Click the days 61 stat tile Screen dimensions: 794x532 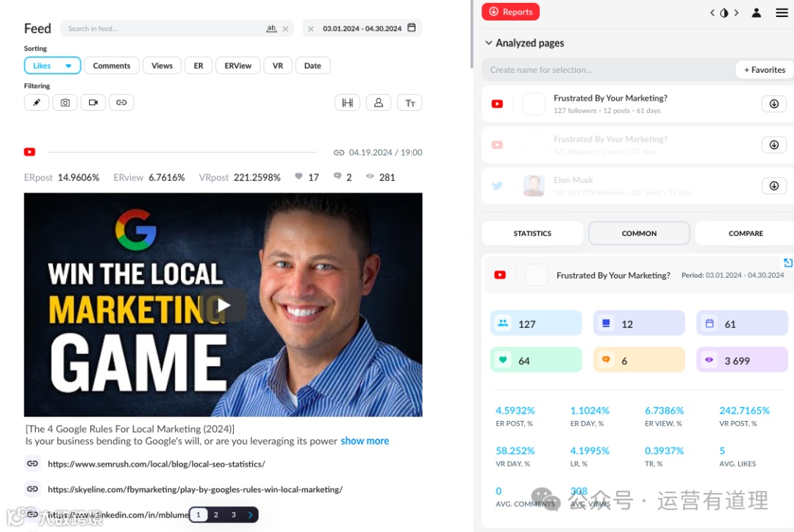(x=742, y=323)
